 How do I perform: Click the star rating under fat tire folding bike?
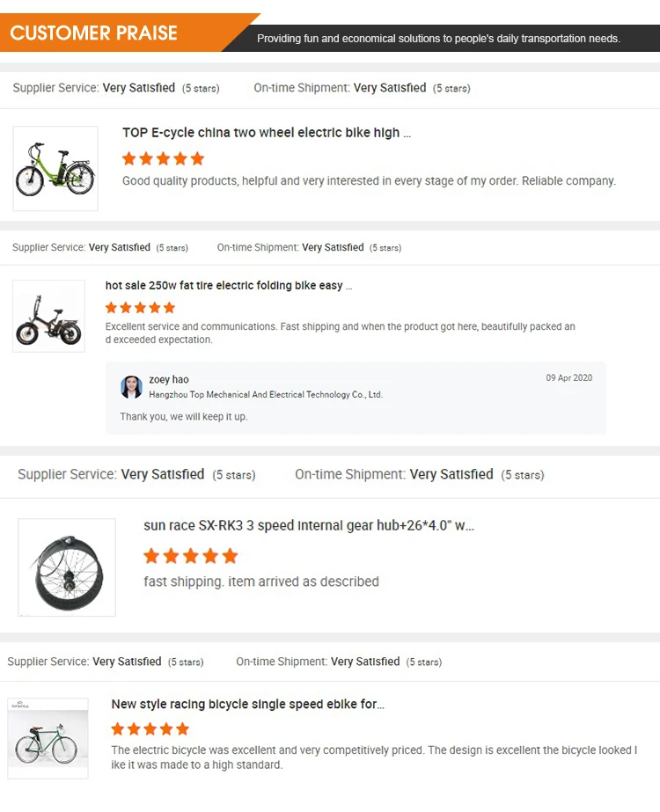[140, 308]
